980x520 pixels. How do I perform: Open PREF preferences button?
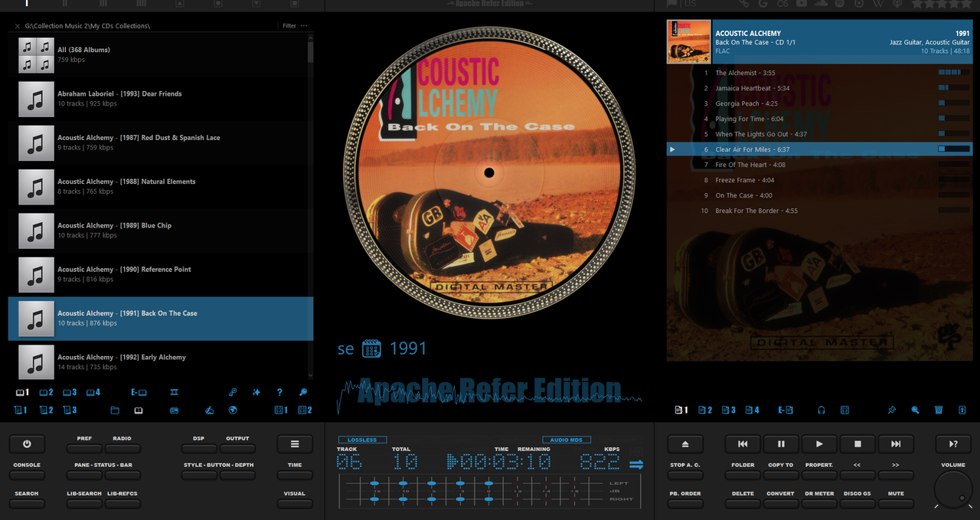click(x=84, y=448)
